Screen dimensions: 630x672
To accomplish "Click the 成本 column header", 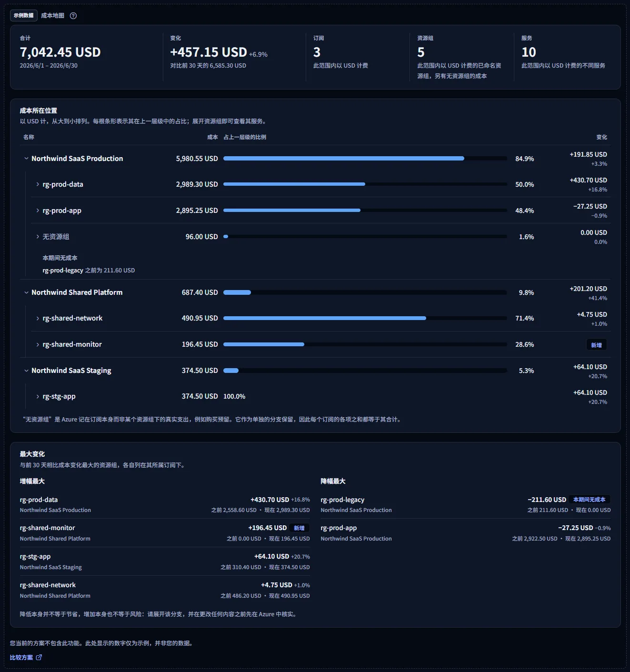I will click(x=212, y=137).
